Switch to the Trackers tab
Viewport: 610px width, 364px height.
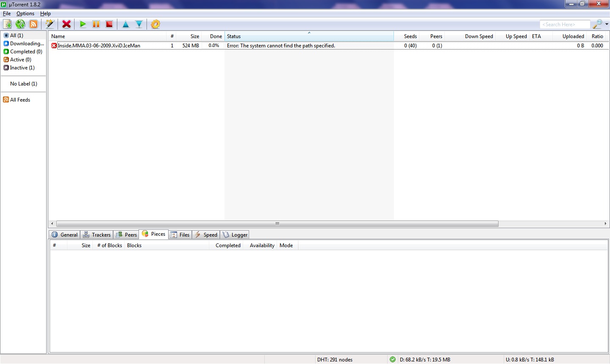pos(97,235)
